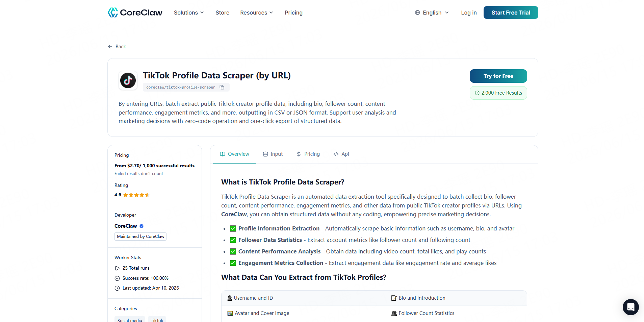Go Back to previous page
This screenshot has width=644, height=322.
pyautogui.click(x=117, y=47)
